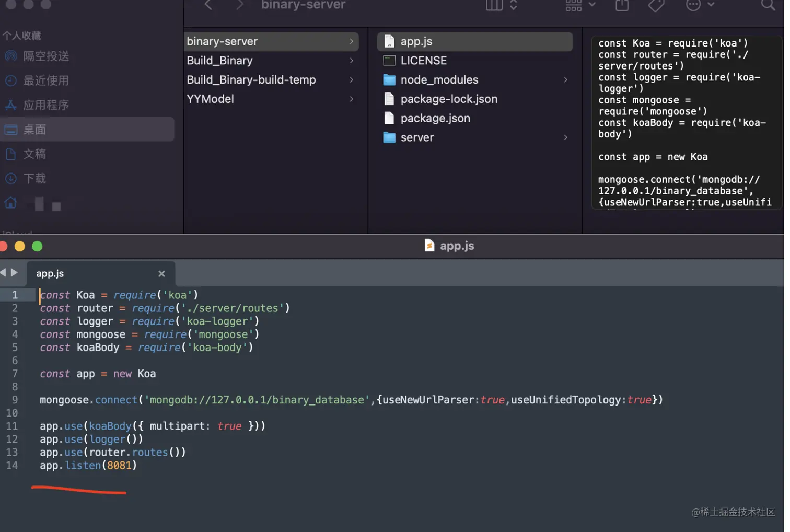Select the Build_Binary-build-temp folder row
The height and width of the screenshot is (532, 790).
pos(271,80)
